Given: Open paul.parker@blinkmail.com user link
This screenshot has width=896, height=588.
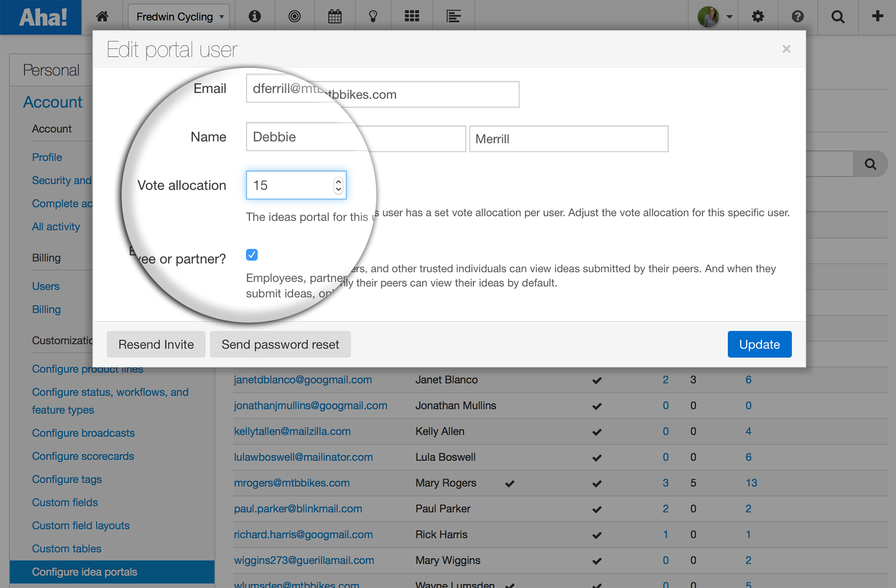Looking at the screenshot, I should pos(298,509).
